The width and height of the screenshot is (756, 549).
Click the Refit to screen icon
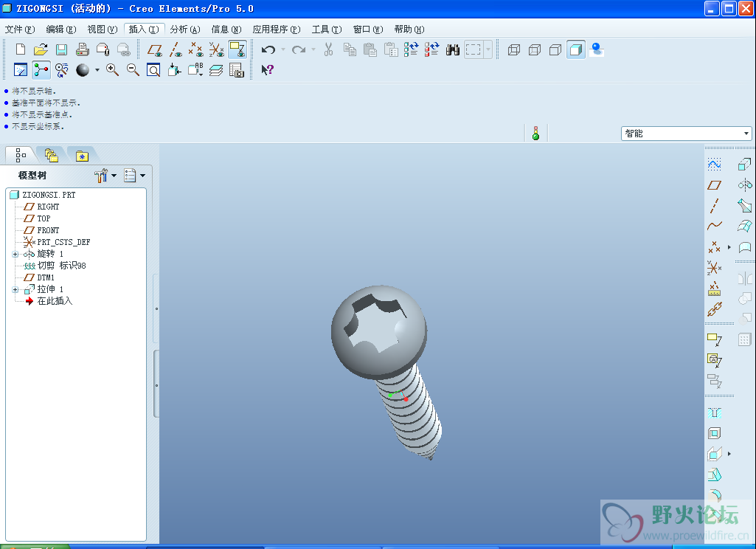pos(153,70)
